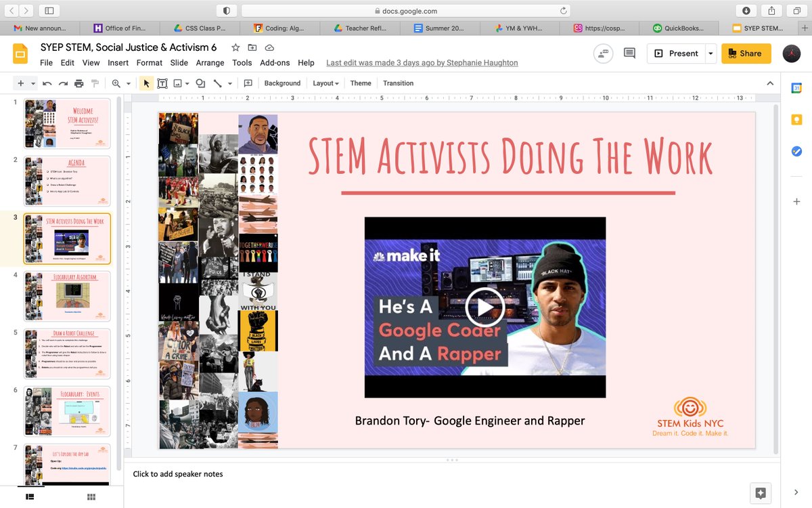Hide the side panel chevron at bottom right
The height and width of the screenshot is (508, 812).
(x=796, y=492)
